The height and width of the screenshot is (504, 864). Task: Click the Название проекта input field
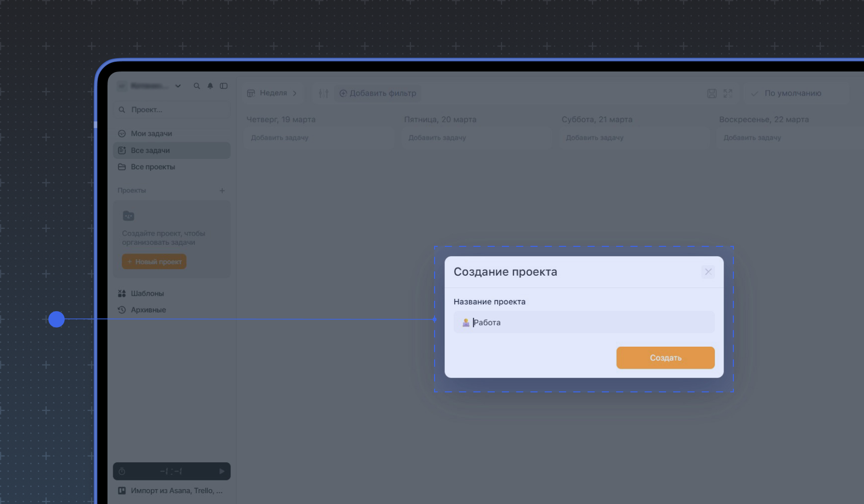[x=591, y=322]
